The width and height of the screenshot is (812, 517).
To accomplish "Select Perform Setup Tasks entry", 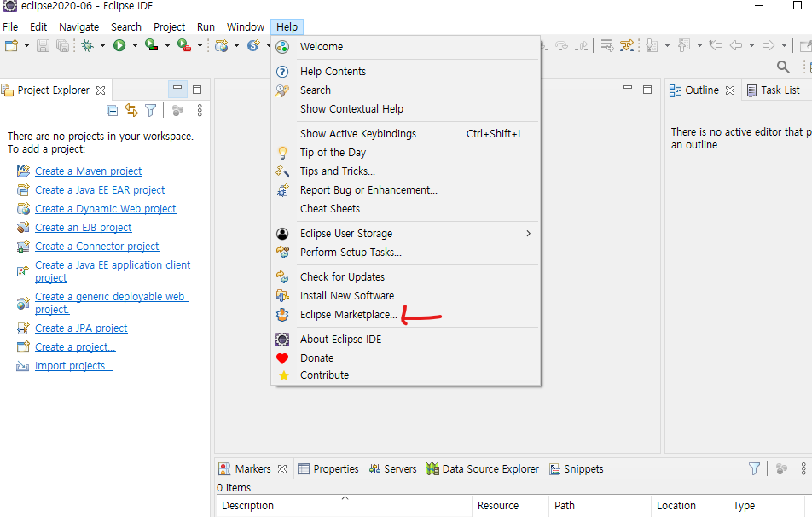I will tap(351, 253).
